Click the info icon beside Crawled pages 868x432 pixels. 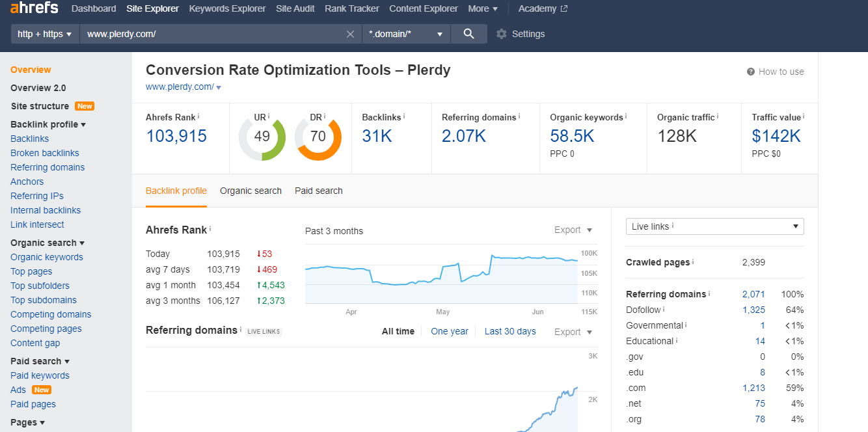[693, 262]
